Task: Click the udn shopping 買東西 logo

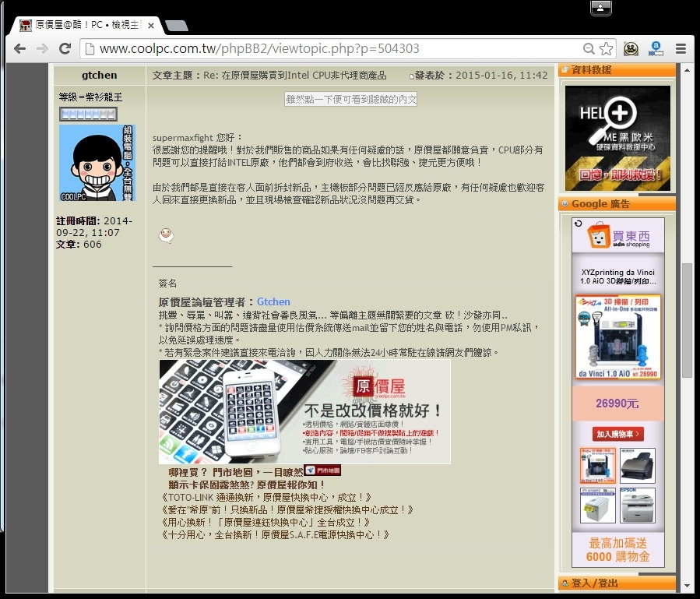Action: pyautogui.click(x=618, y=235)
